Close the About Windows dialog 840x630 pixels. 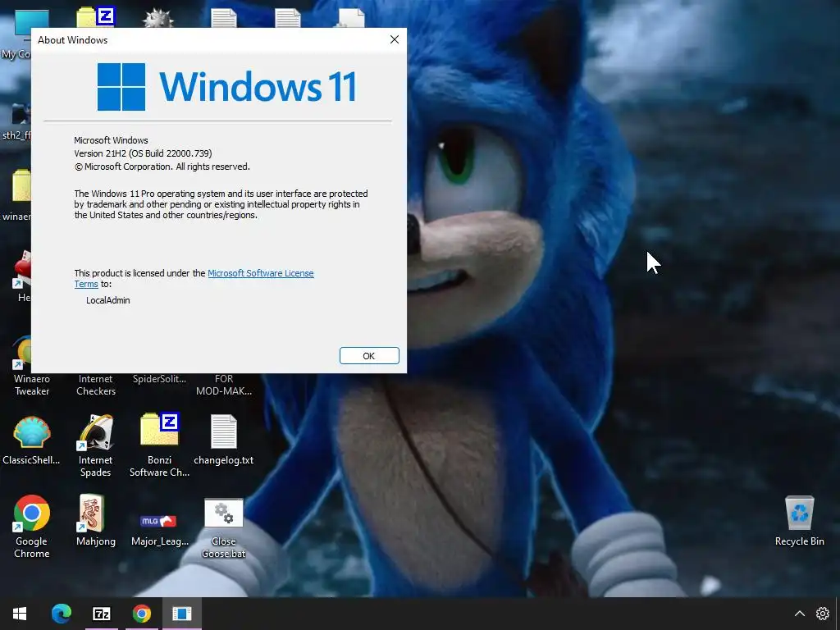pos(395,39)
